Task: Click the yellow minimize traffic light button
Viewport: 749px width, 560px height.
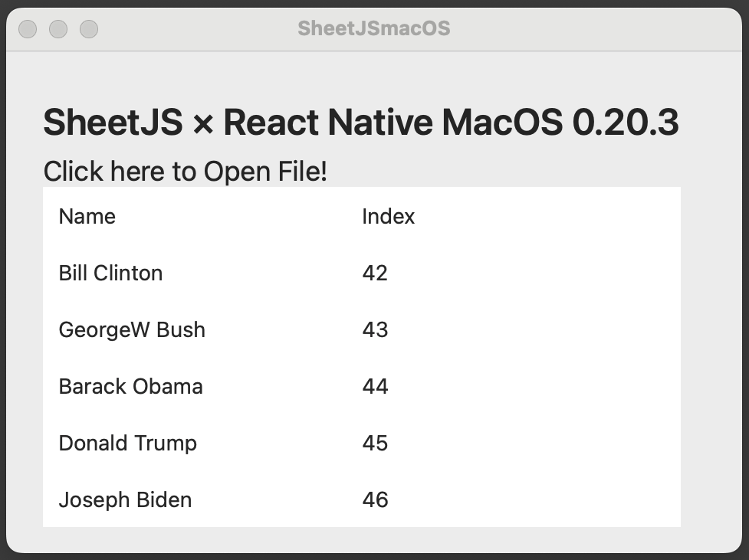Action: 57,28
